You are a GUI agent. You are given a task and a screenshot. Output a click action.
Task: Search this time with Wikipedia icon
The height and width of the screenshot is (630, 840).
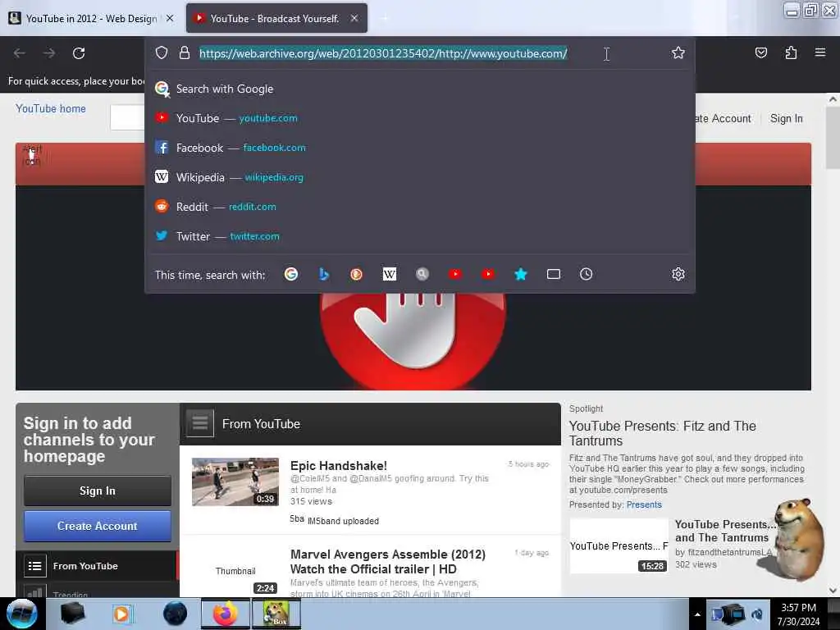click(x=390, y=274)
